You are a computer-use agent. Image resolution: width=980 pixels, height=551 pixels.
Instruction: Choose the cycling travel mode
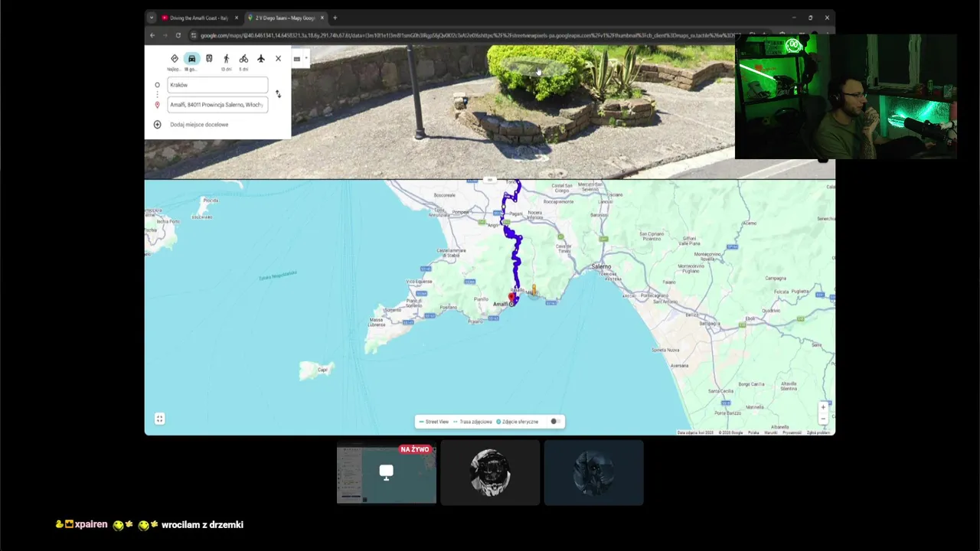tap(243, 58)
